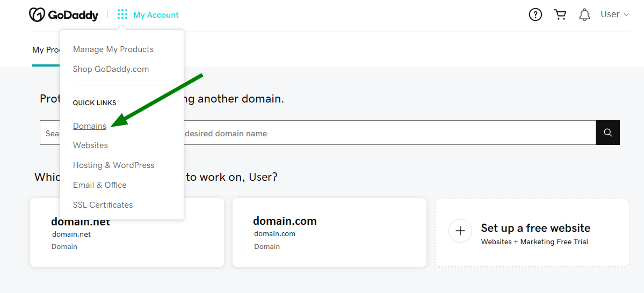Open Hosting & WordPress quick link

(113, 165)
